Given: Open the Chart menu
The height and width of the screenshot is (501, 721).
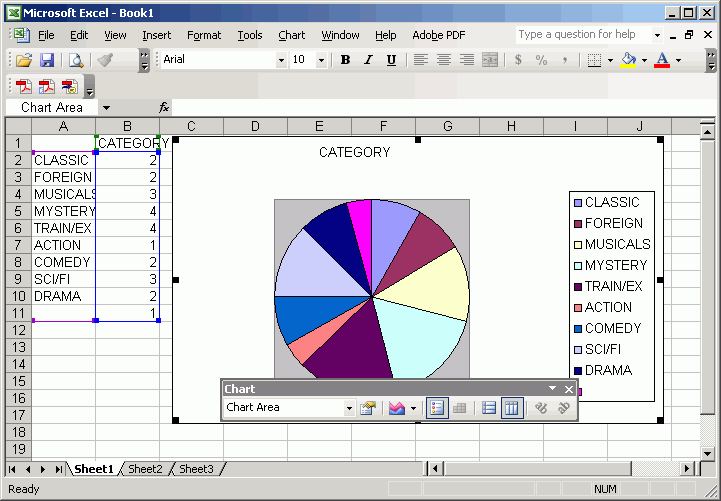Looking at the screenshot, I should (x=291, y=35).
